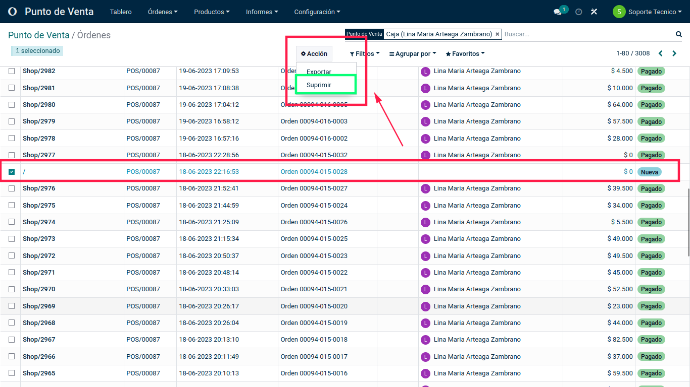Click the search magnifier icon
Viewport: 690px width, 387px height.
[x=679, y=34]
